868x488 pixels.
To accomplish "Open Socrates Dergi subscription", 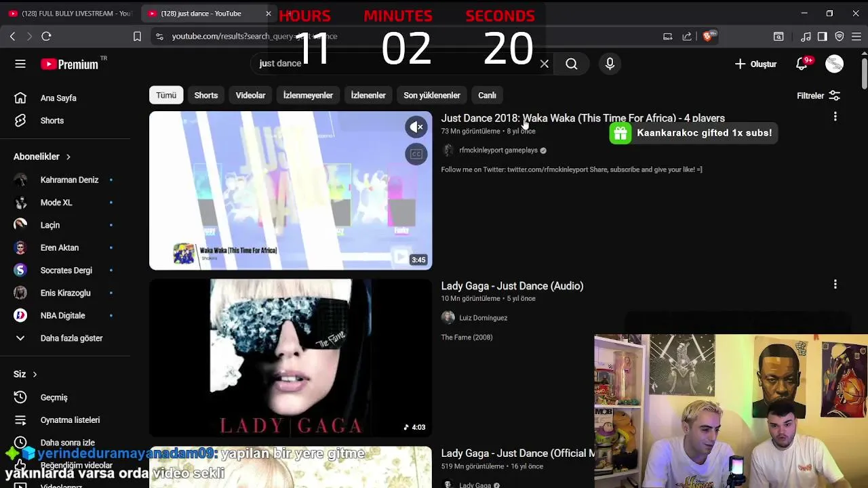I will click(x=65, y=270).
